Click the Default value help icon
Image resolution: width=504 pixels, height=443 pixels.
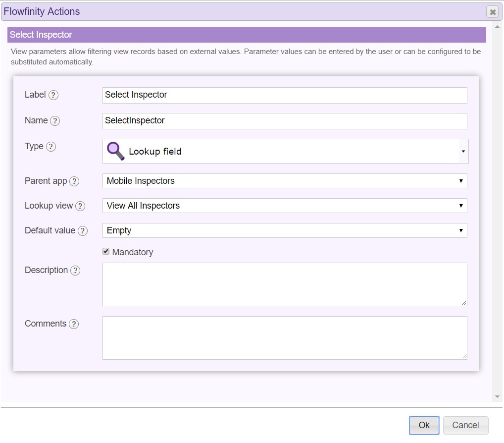pos(83,231)
